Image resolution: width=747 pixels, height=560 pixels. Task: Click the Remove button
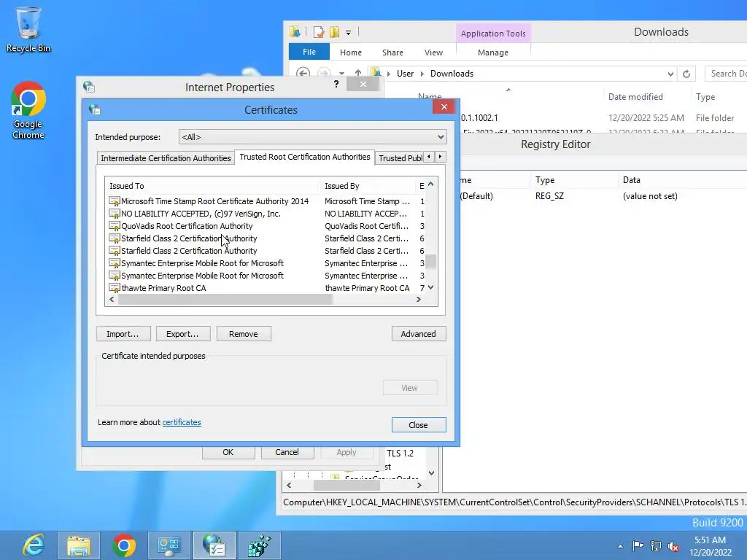pos(244,334)
